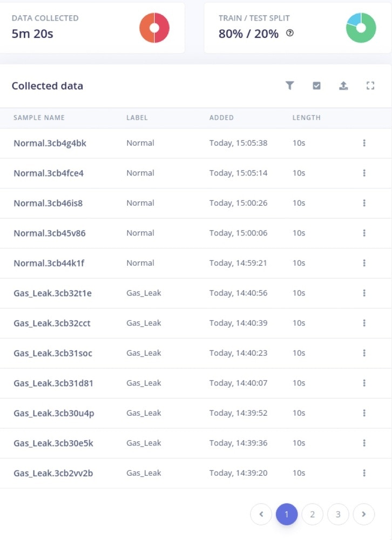
Task: Select the sample Normal.3cb46is8
Action: [x=48, y=203]
